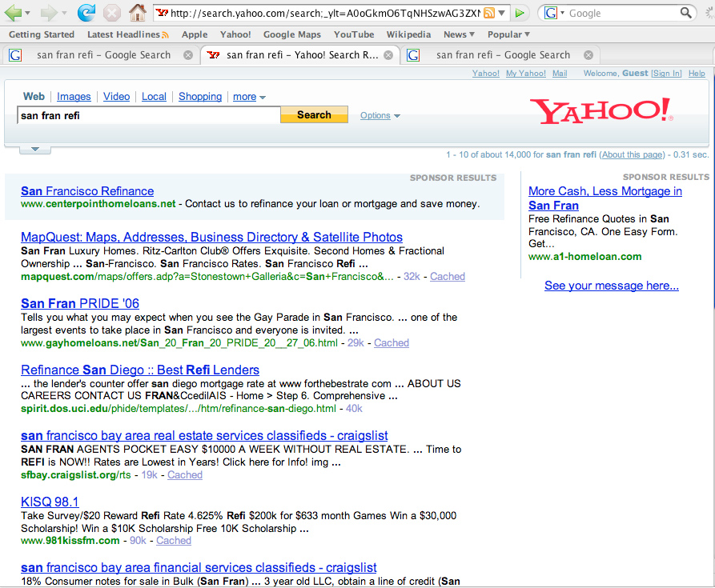
Task: Click the browser address bar URL
Action: coord(324,14)
